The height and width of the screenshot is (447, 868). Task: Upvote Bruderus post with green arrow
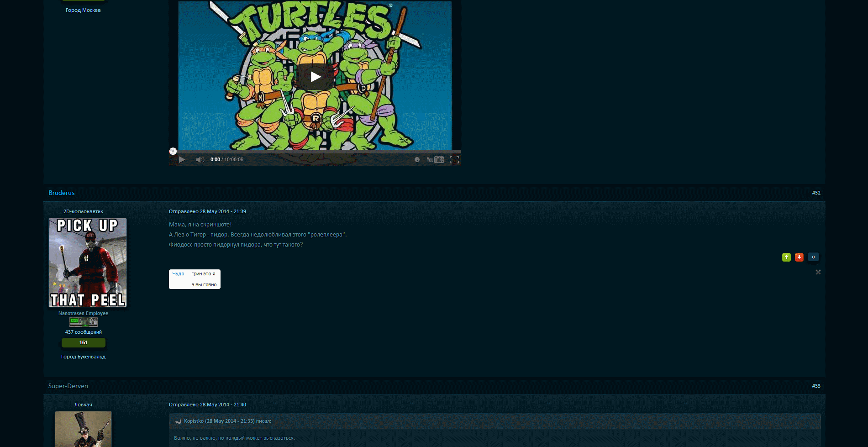786,257
